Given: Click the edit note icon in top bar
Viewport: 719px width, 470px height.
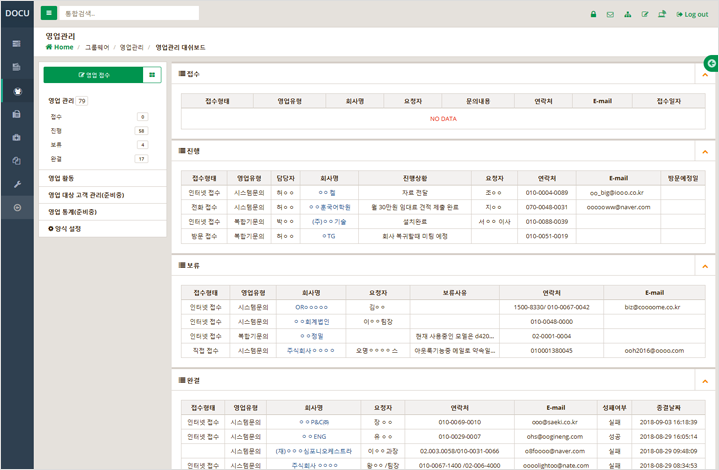Looking at the screenshot, I should [x=644, y=14].
